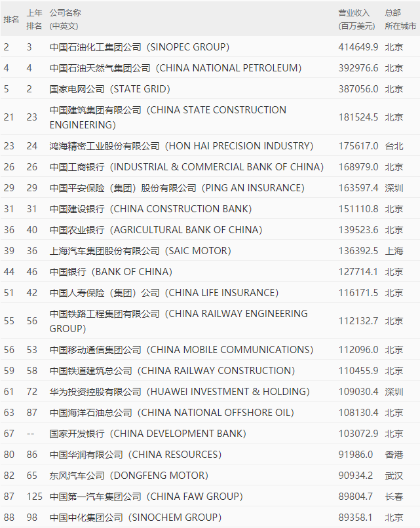Click revenue value 175617.0
This screenshot has width=420, height=528.
pyautogui.click(x=358, y=146)
